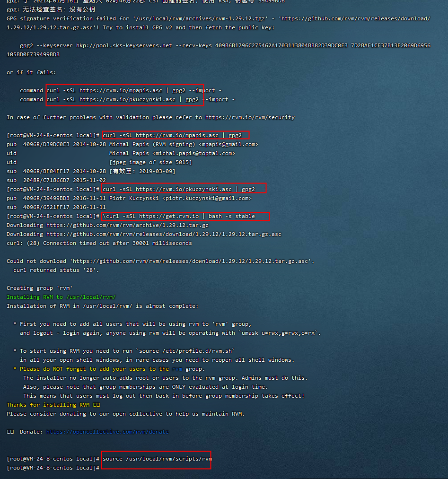
Task: Click the 'Creating group rvm' output line
Action: pyautogui.click(x=39, y=287)
